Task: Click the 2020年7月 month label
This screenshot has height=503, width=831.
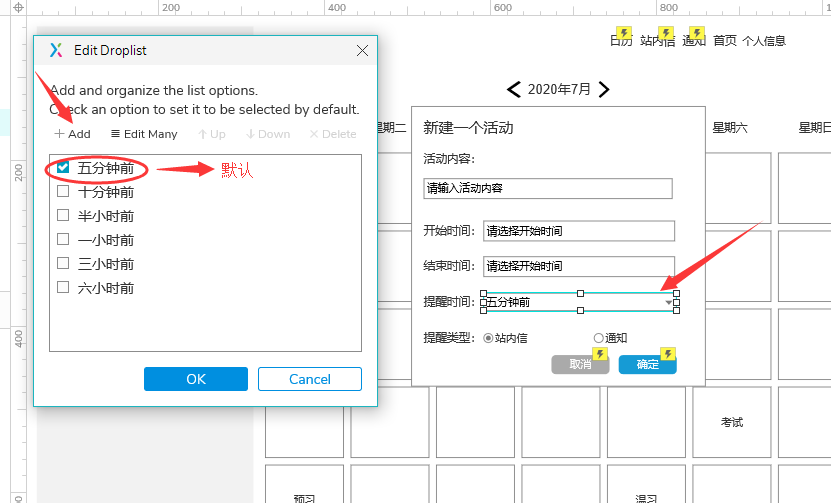Action: point(559,89)
